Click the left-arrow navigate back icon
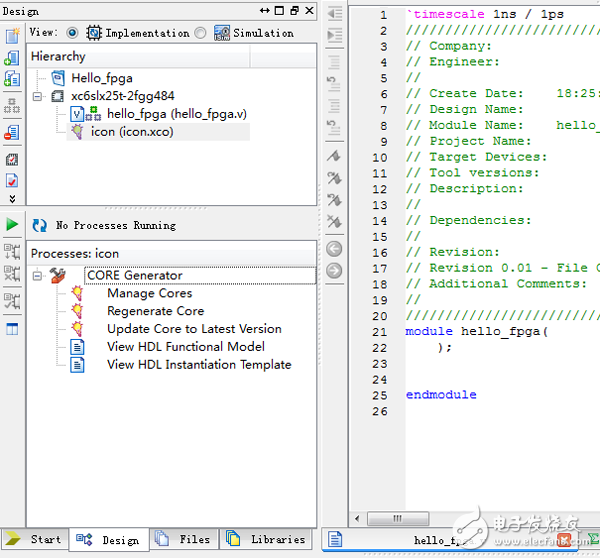600x558 pixels. point(334,249)
